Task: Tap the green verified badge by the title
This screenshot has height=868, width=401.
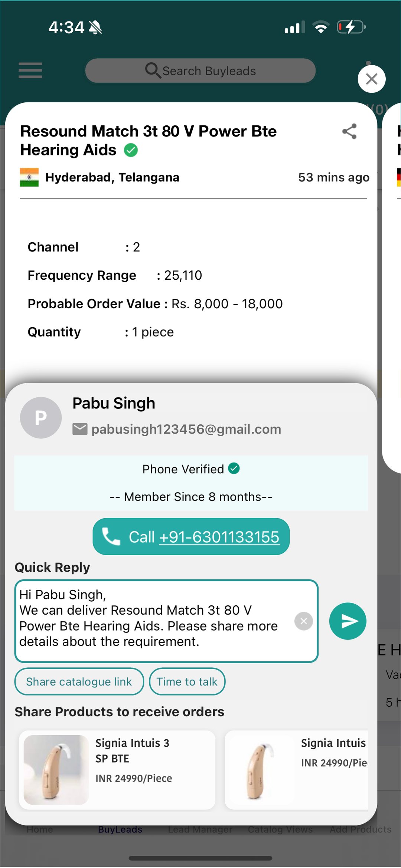Action: 131,150
